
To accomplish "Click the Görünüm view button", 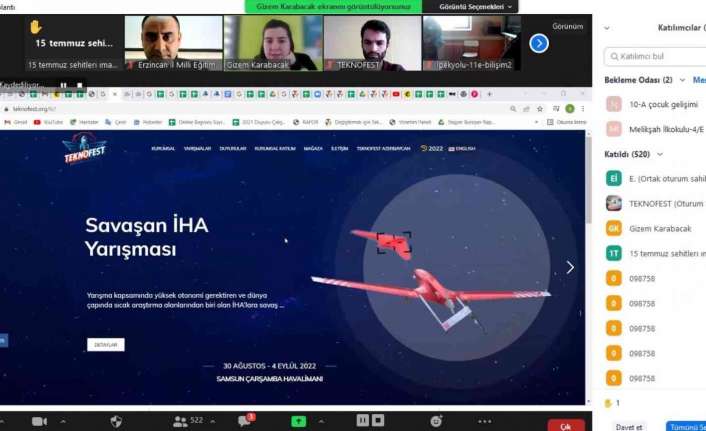I will (567, 27).
